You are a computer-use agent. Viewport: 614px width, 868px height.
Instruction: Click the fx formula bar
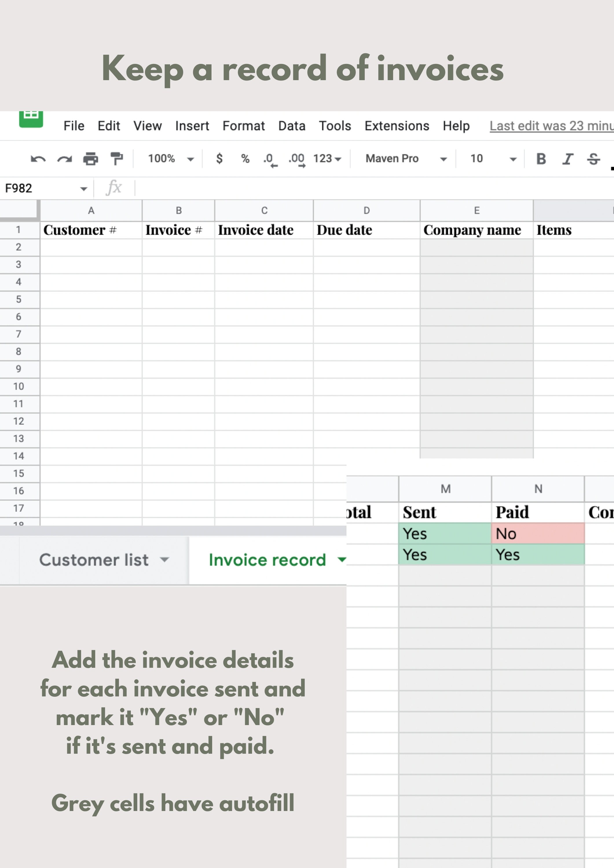coord(114,187)
